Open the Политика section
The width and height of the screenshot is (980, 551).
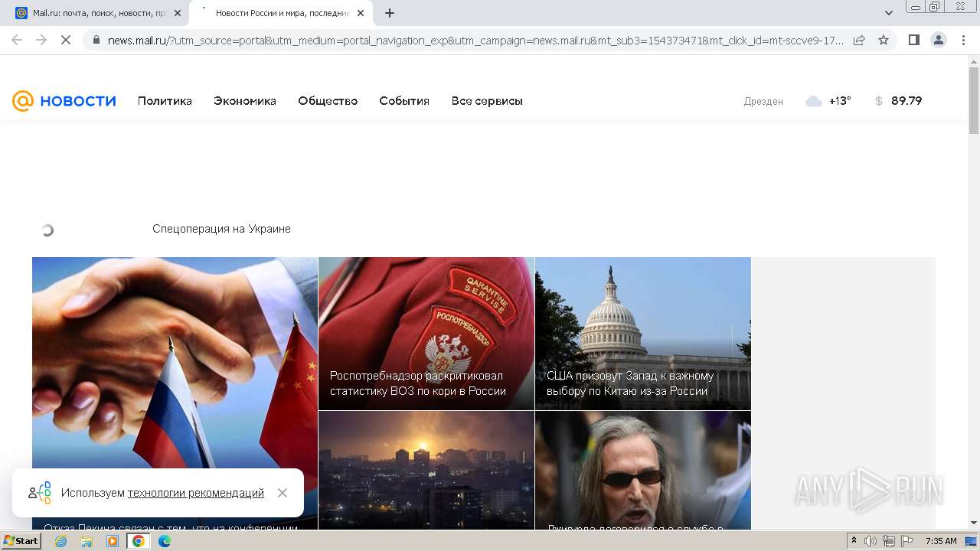click(x=165, y=101)
